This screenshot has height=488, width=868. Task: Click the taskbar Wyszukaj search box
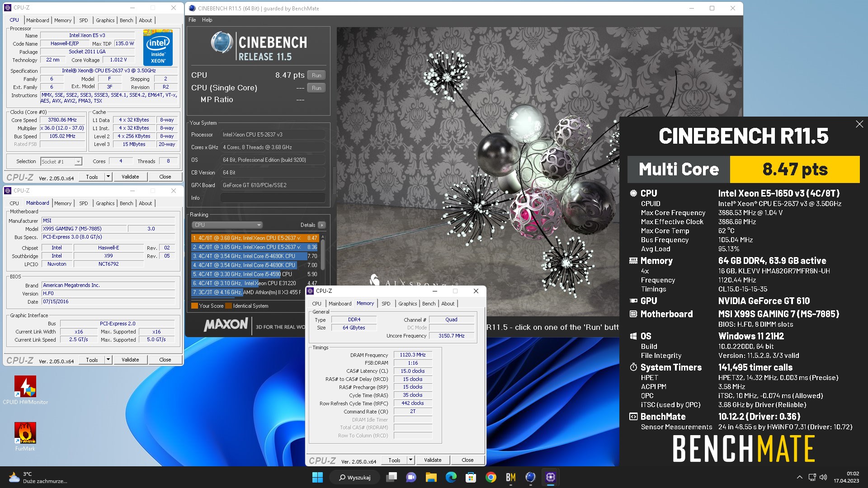tap(354, 477)
